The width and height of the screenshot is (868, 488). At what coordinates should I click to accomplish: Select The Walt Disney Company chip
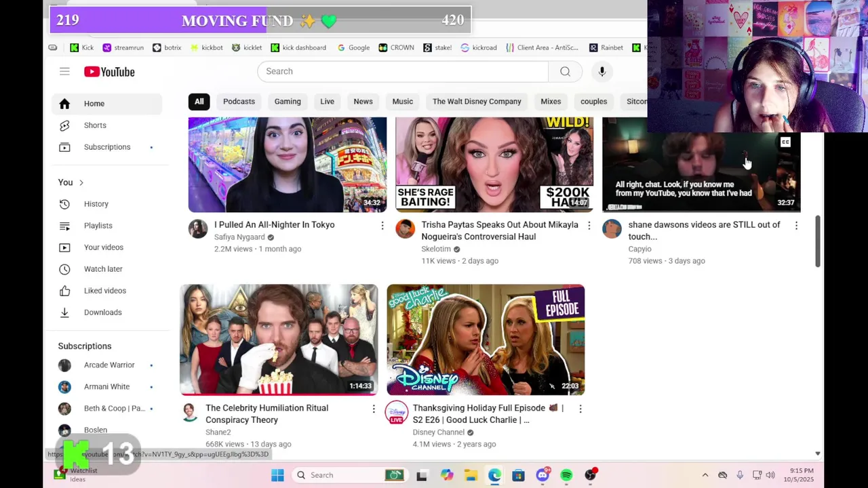[x=477, y=102]
